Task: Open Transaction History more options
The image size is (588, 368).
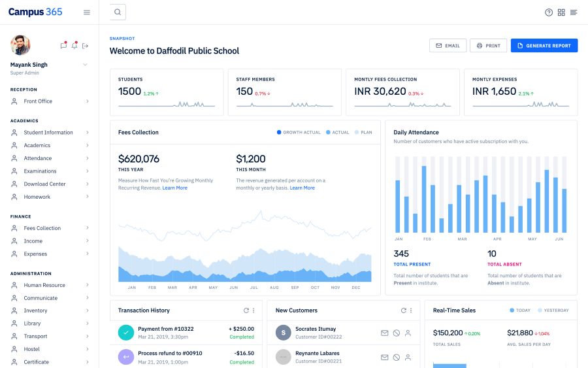Action: click(x=253, y=310)
